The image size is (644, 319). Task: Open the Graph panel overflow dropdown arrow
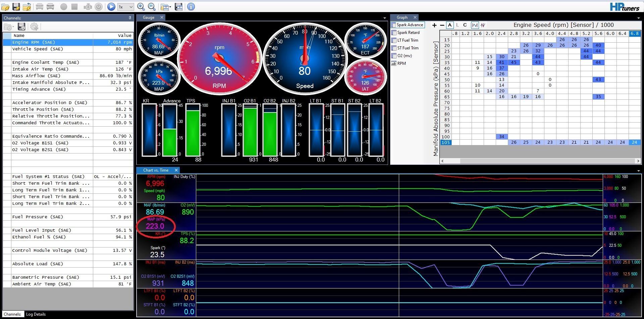coord(638,18)
